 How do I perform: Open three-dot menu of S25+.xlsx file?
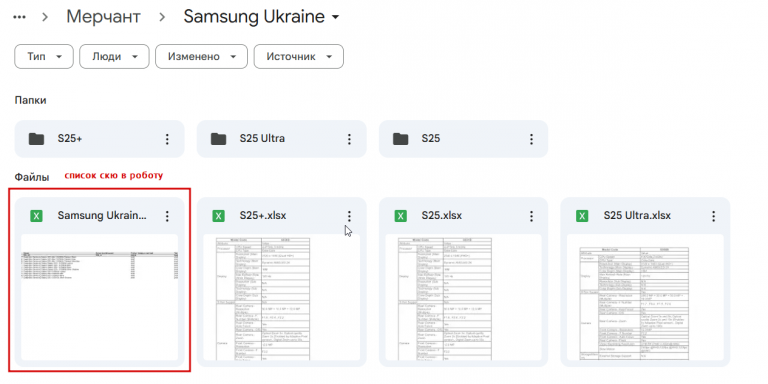coord(349,216)
